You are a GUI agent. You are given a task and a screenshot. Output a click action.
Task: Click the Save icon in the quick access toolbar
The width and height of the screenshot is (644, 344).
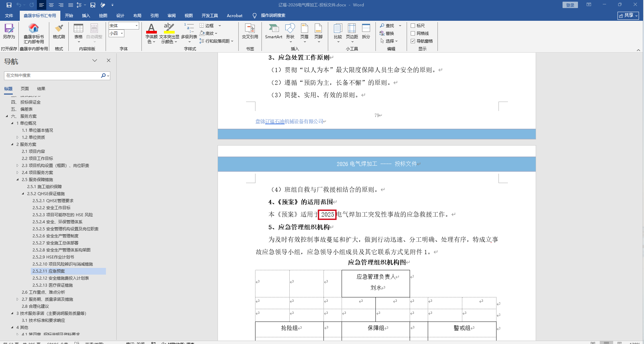[x=9, y=5]
